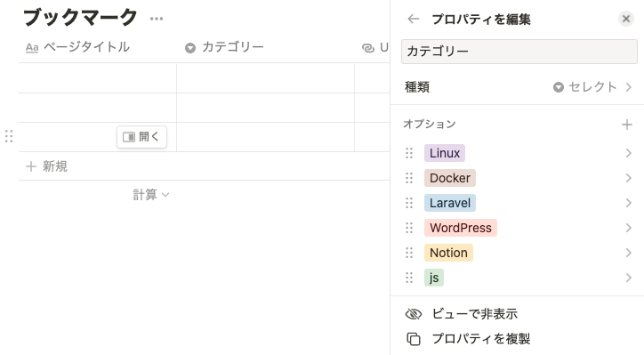Open the ブックマーク title options (three dots)
Viewport: 644px width, 355px height.
[157, 19]
